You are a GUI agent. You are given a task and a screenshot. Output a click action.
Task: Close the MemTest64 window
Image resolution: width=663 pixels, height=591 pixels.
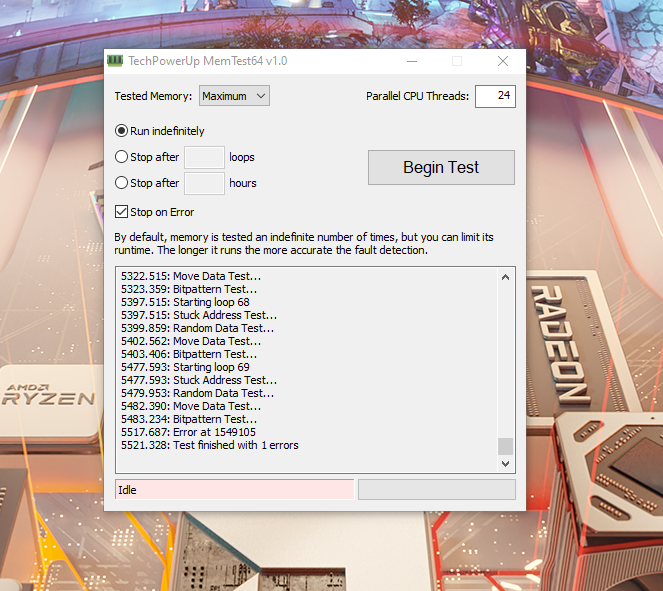pos(503,61)
